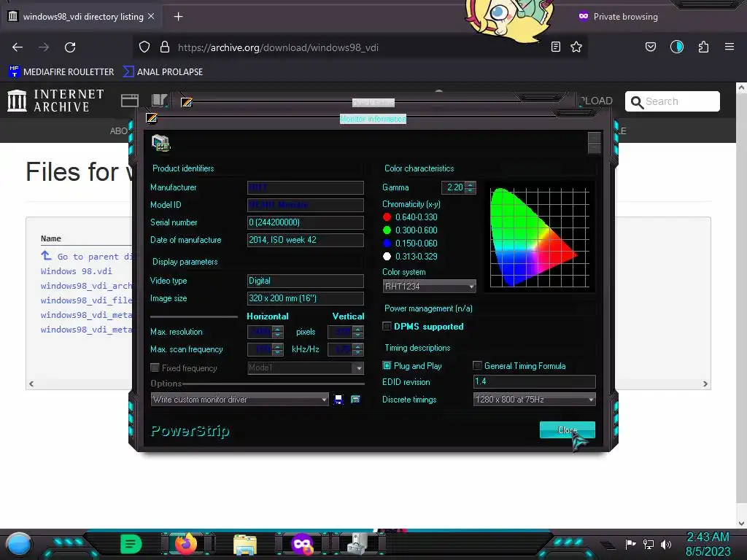
Task: Click the network tray icon
Action: pyautogui.click(x=649, y=544)
